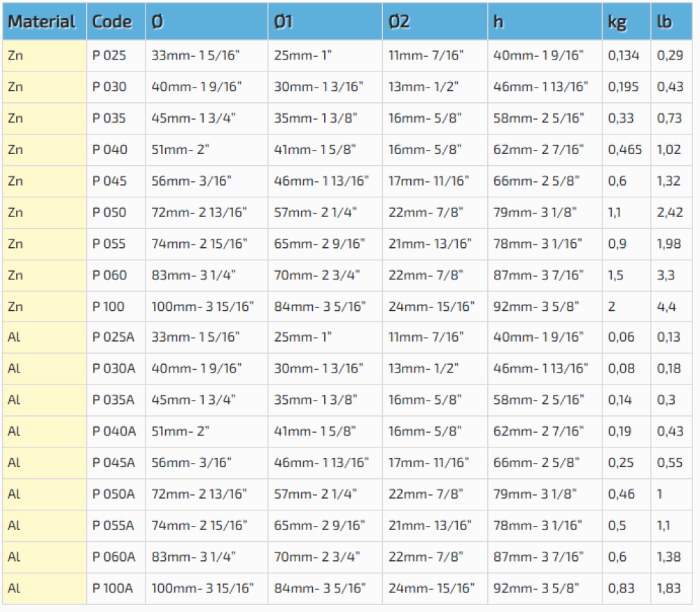
Task: Select the P 050A code cell
Action: [x=113, y=494]
